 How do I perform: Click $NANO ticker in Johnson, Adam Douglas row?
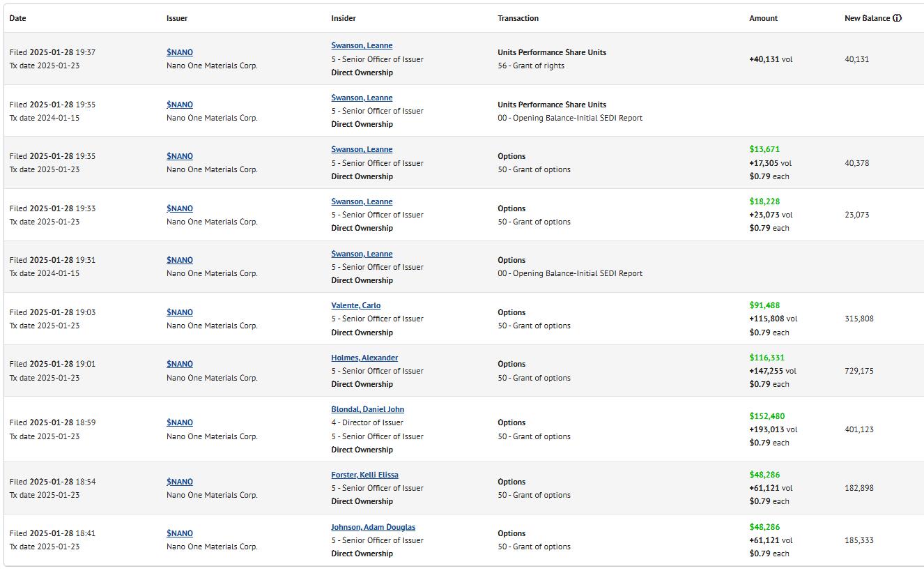(180, 533)
